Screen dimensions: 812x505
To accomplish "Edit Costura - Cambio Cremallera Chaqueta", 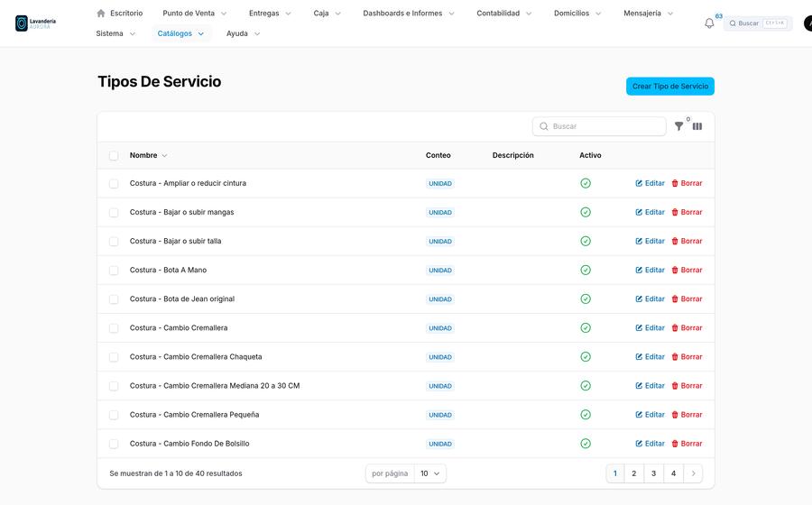I will pyautogui.click(x=650, y=357).
